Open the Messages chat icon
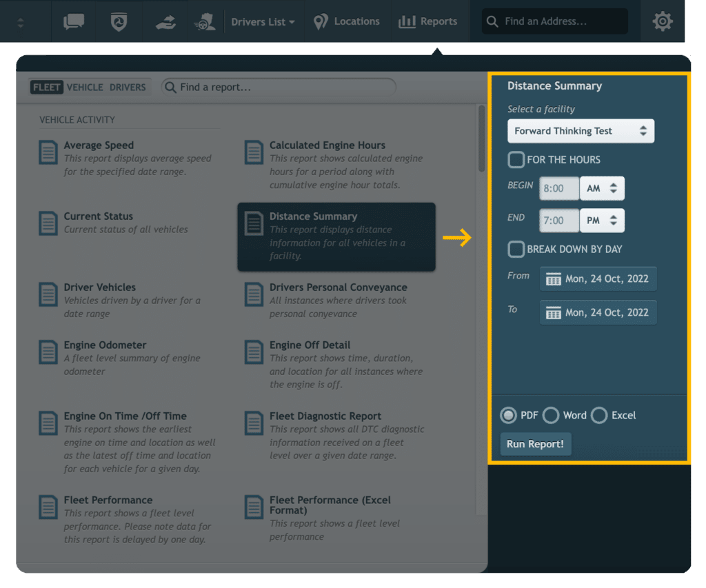Viewport: 706px width, 588px height. [74, 21]
